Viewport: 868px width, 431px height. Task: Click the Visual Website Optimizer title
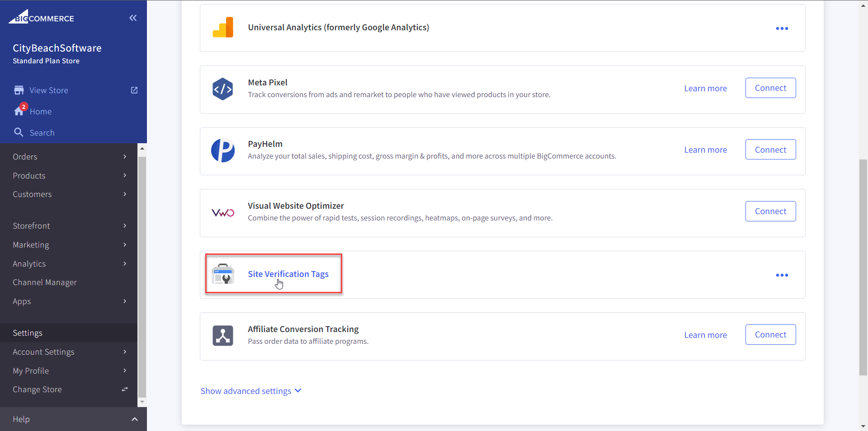coord(296,206)
